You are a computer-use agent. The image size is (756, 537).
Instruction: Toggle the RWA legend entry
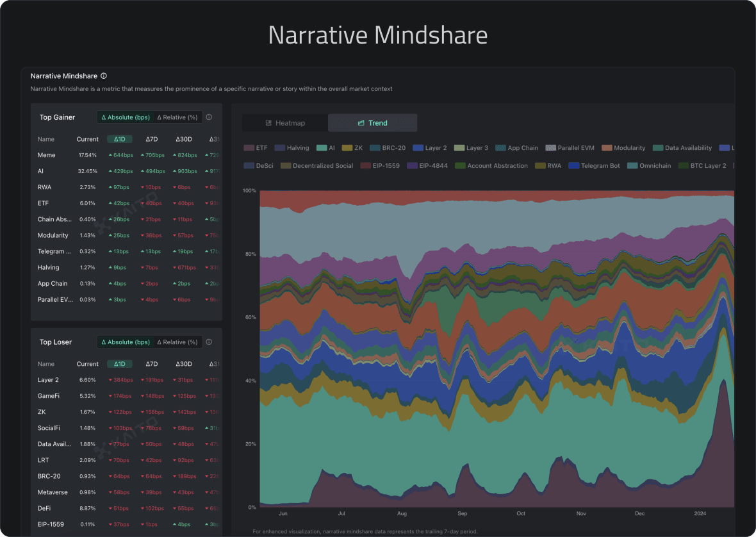(x=548, y=166)
